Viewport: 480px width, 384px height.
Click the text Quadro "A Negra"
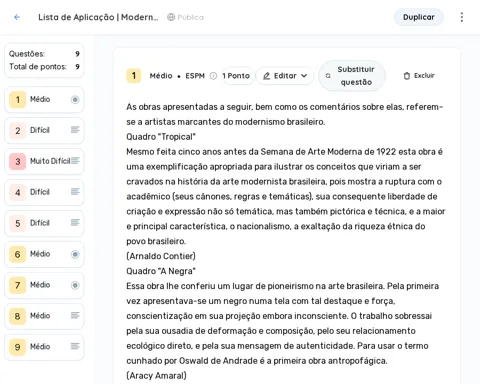[x=161, y=271]
